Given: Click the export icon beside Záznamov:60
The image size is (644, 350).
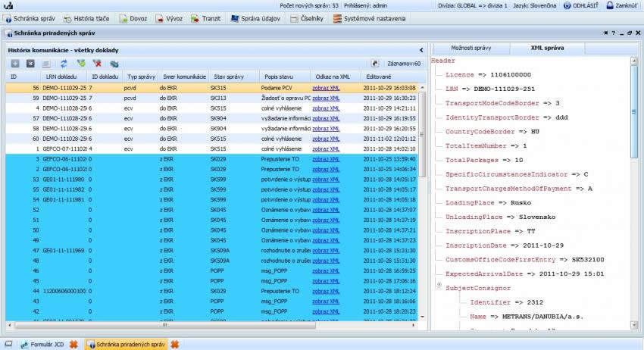Looking at the screenshot, I should coord(375,64).
